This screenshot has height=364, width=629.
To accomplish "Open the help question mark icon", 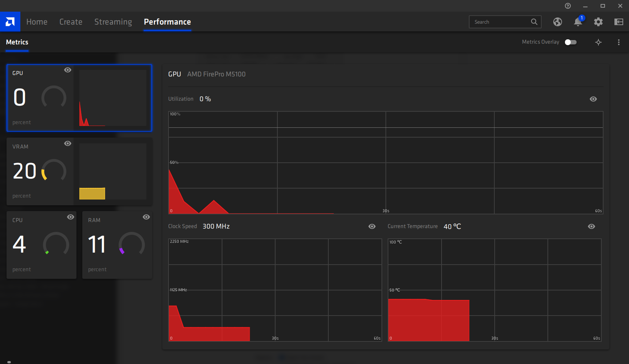I will [568, 6].
